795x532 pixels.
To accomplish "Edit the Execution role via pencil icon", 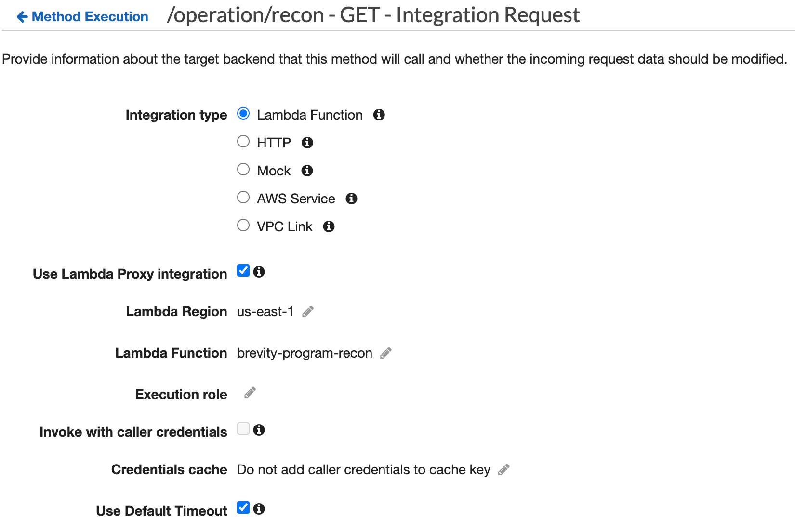I will tap(250, 393).
